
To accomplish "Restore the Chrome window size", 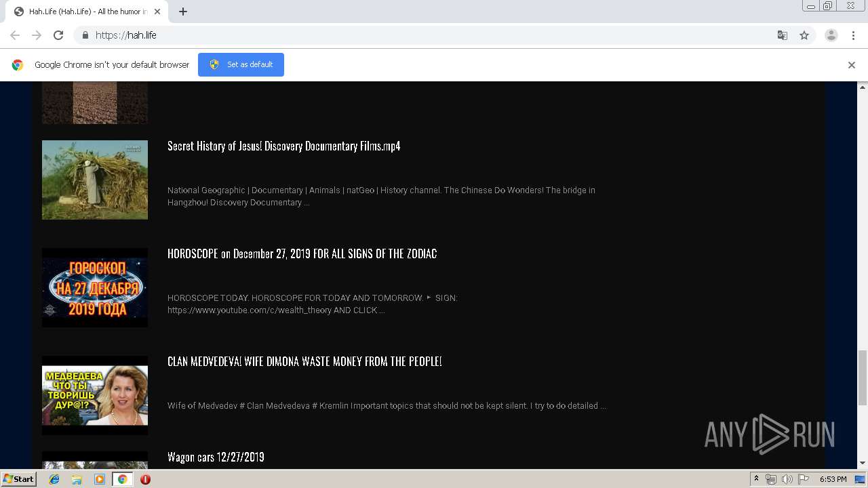I will (828, 6).
